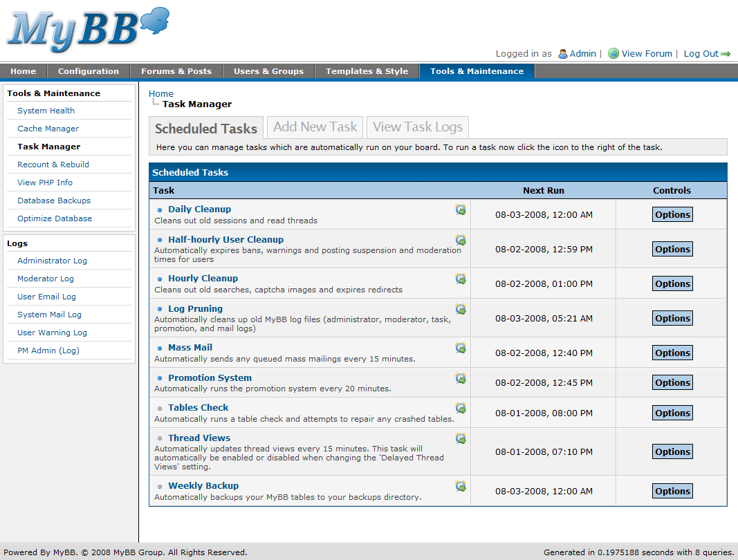Open Options for Promotion System
738x560 pixels.
tap(672, 382)
